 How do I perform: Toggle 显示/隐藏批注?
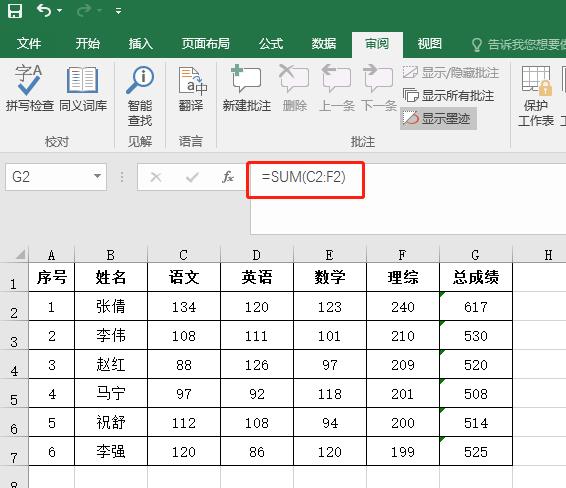click(x=451, y=73)
